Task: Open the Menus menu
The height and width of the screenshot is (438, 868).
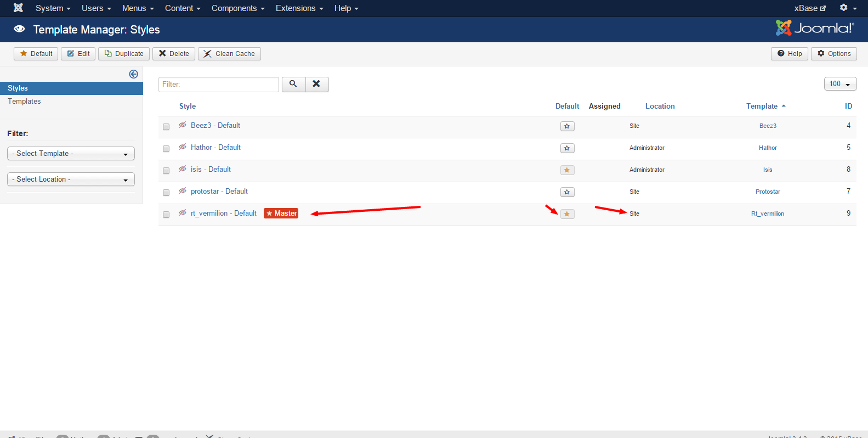Action: (x=138, y=8)
